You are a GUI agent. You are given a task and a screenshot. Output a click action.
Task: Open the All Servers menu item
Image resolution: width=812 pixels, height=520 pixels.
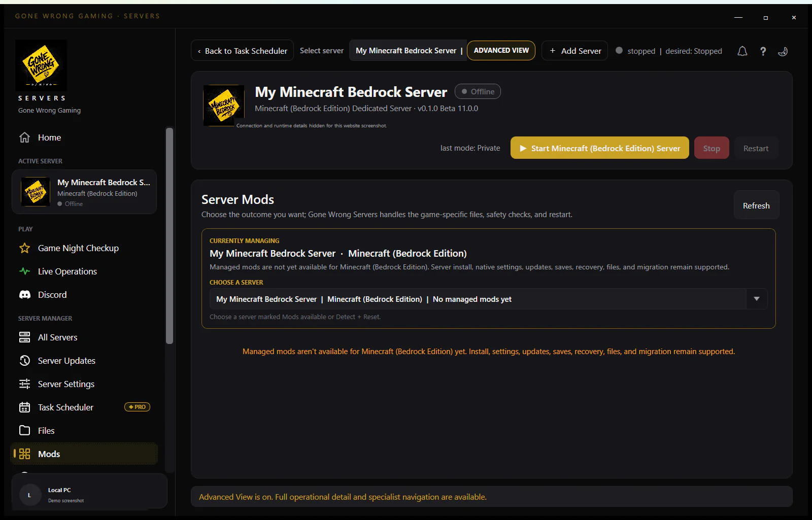coord(84,337)
